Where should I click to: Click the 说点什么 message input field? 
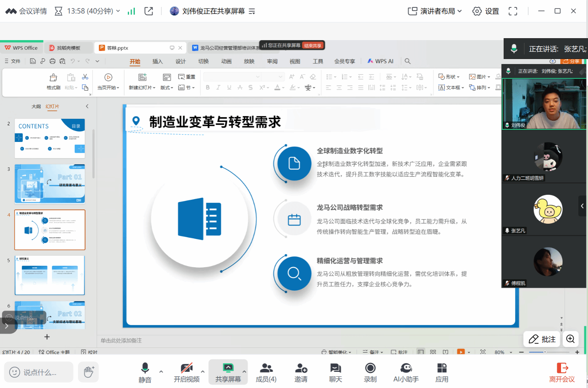click(x=39, y=372)
